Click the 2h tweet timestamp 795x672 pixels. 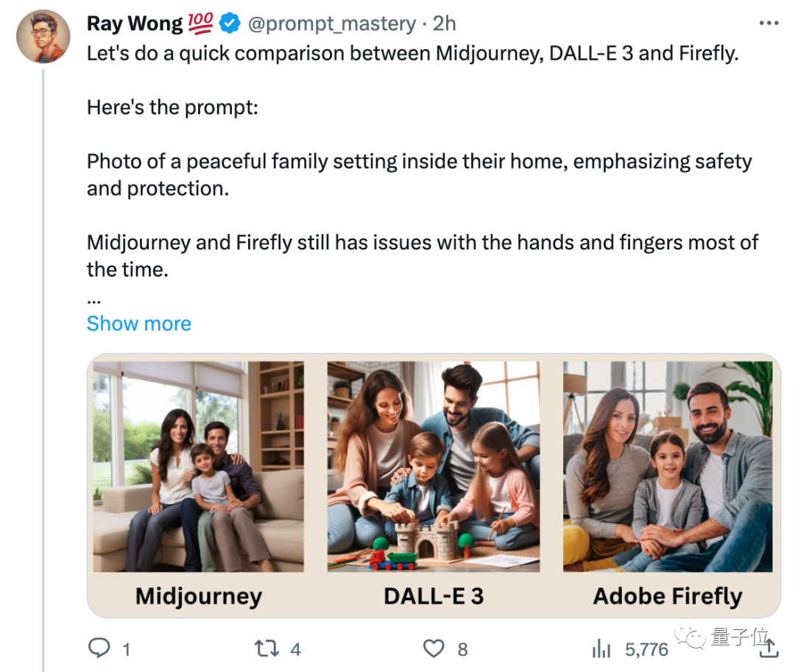point(444,24)
